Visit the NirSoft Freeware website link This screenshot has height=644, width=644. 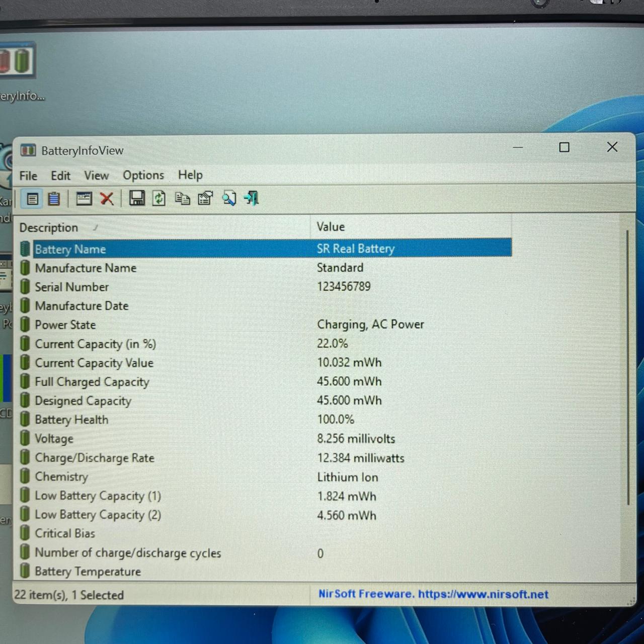(x=433, y=594)
